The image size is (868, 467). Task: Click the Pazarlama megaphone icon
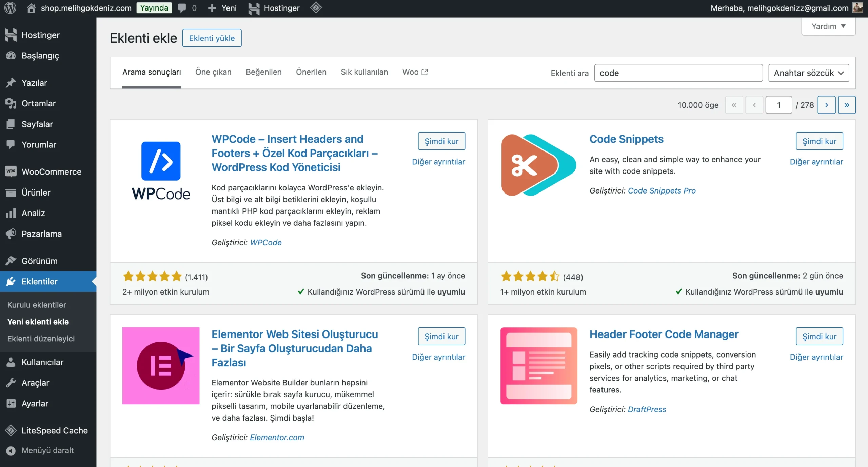pyautogui.click(x=11, y=233)
